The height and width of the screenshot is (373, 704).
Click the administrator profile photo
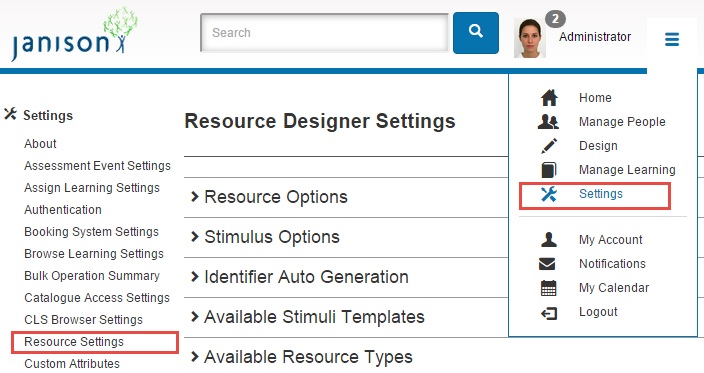[530, 38]
